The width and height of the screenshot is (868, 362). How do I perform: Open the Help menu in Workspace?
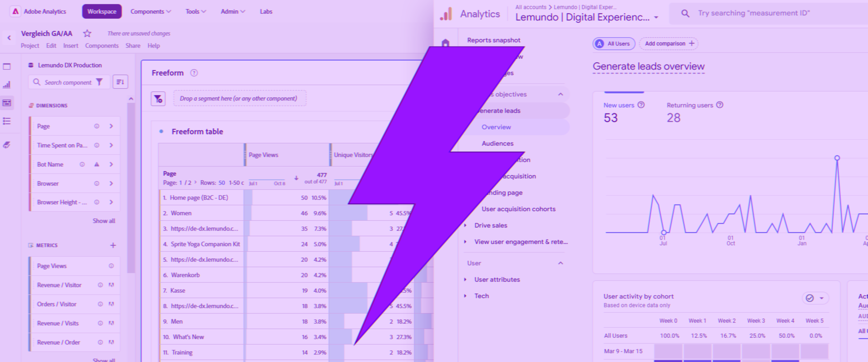tap(154, 45)
